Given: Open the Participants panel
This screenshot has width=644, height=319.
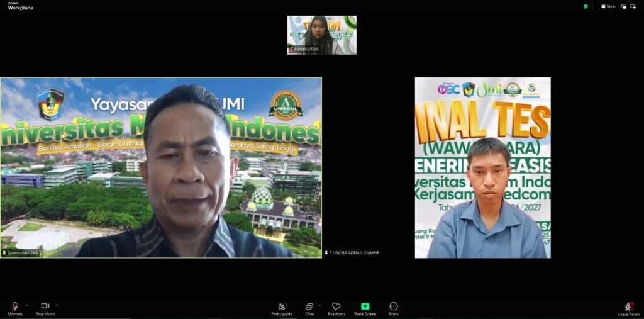Looking at the screenshot, I should click(x=282, y=307).
